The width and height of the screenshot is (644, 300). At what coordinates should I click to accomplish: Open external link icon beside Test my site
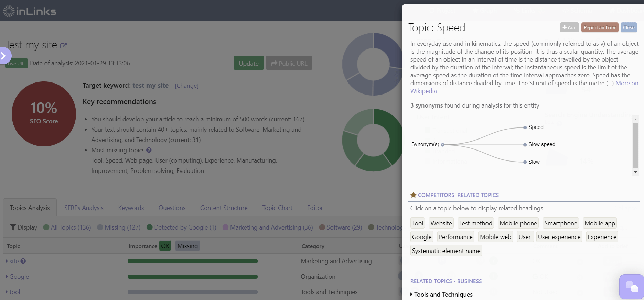coord(63,45)
